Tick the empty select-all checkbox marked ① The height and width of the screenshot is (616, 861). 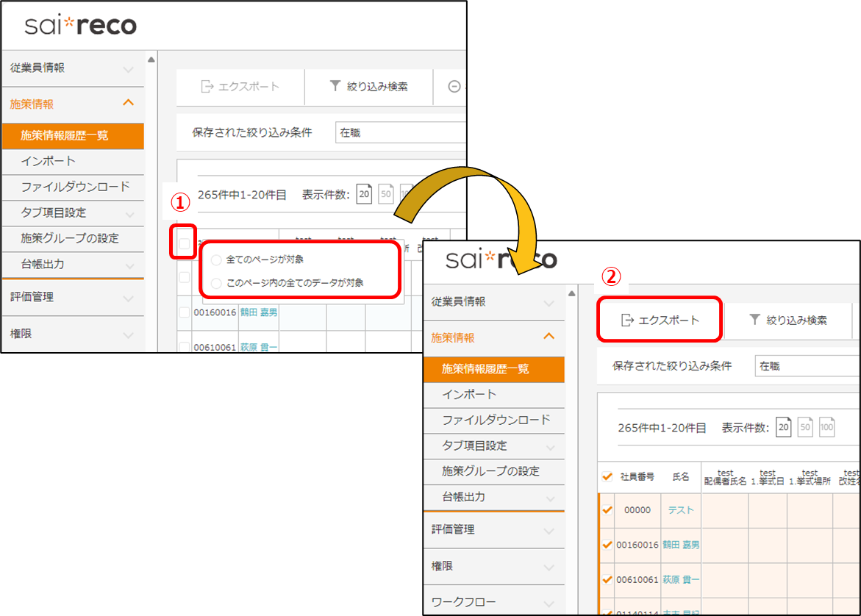point(184,243)
